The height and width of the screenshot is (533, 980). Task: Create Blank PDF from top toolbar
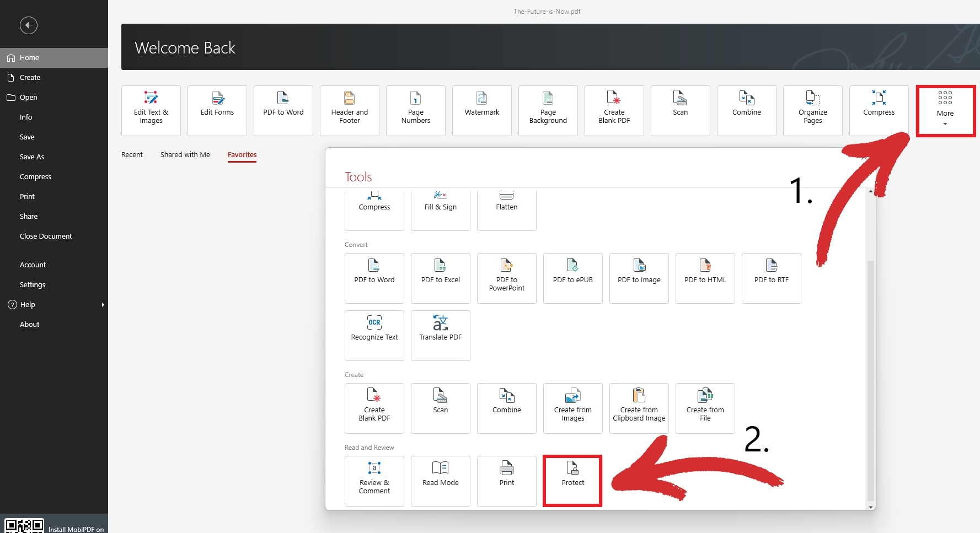coord(614,110)
